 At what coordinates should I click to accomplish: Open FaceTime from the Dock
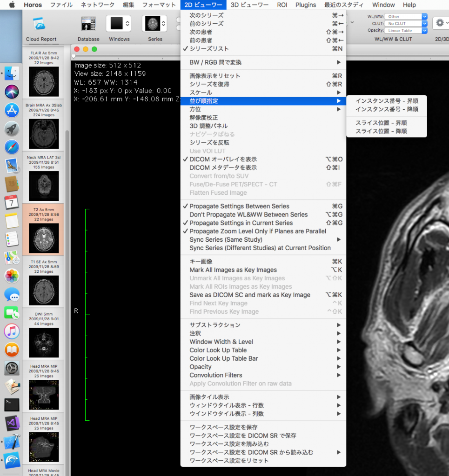pos(12,313)
